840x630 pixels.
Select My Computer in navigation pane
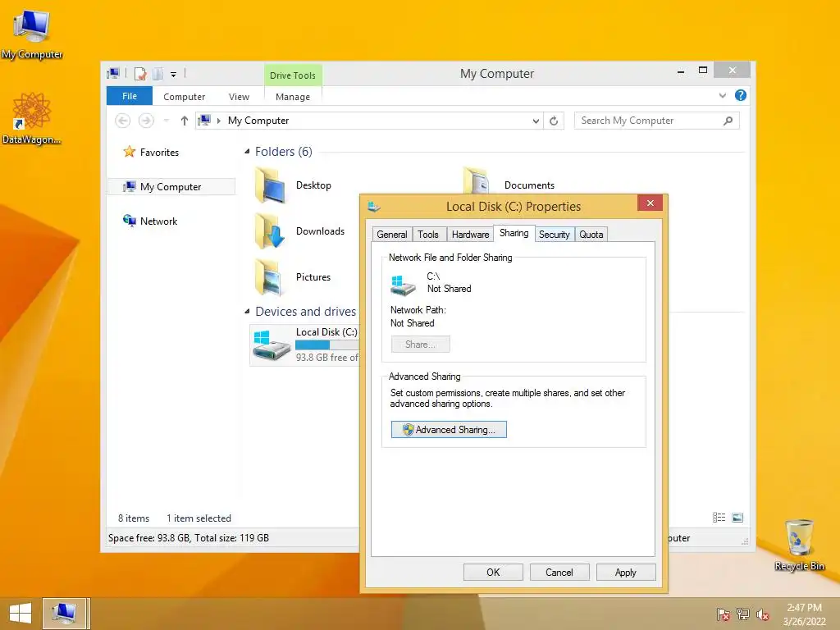pos(171,186)
